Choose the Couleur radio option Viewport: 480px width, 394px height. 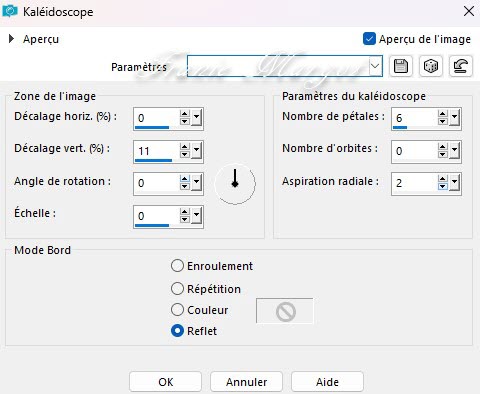coord(177,310)
